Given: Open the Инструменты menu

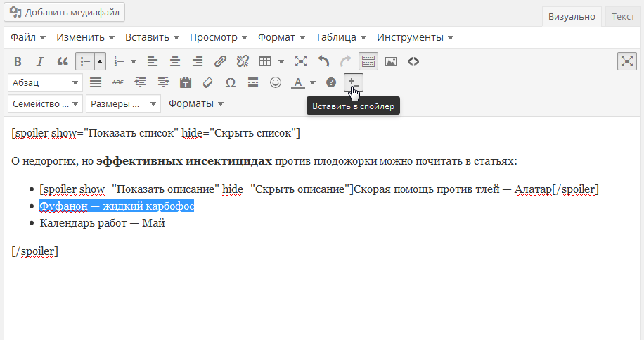Looking at the screenshot, I should (415, 37).
